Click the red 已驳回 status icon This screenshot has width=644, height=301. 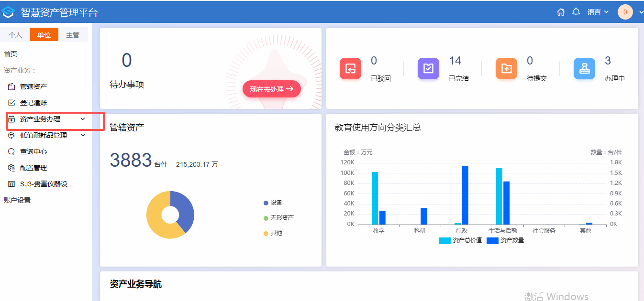point(350,69)
